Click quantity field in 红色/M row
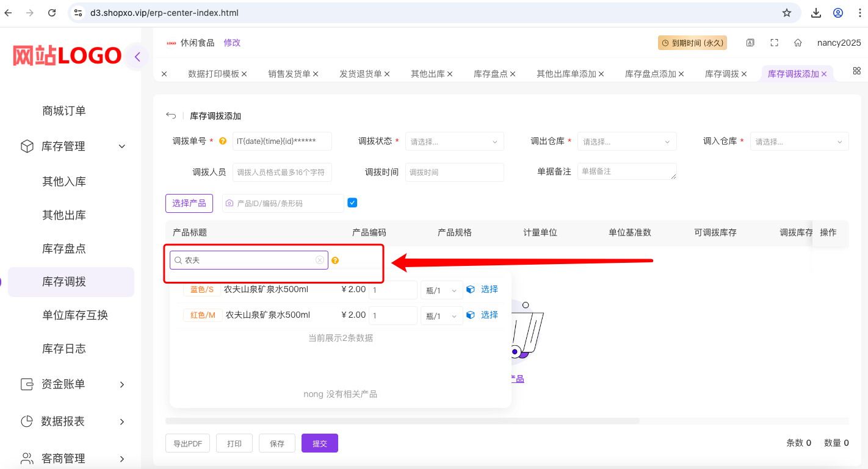Screen dimensions: 868x469 [393, 316]
